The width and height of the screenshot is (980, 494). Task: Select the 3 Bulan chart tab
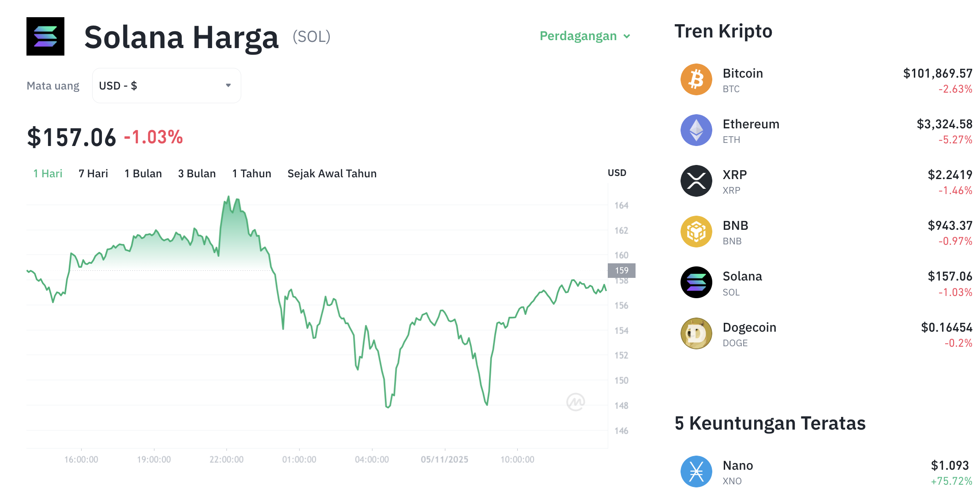point(197,173)
